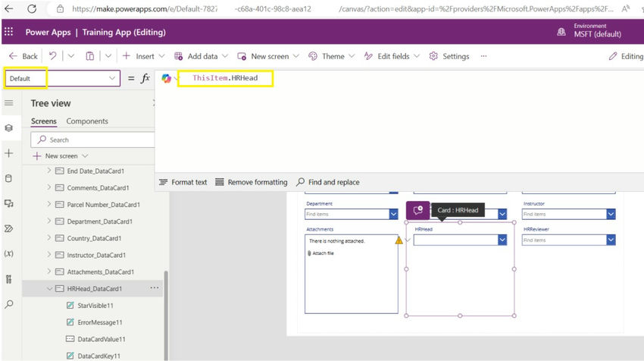Expand the Paste options chevron
This screenshot has width=644, height=361.
pyautogui.click(x=108, y=56)
